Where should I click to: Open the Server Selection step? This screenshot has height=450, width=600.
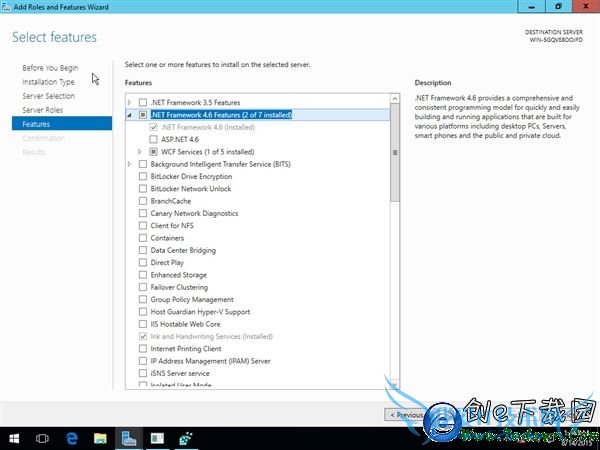pos(49,96)
